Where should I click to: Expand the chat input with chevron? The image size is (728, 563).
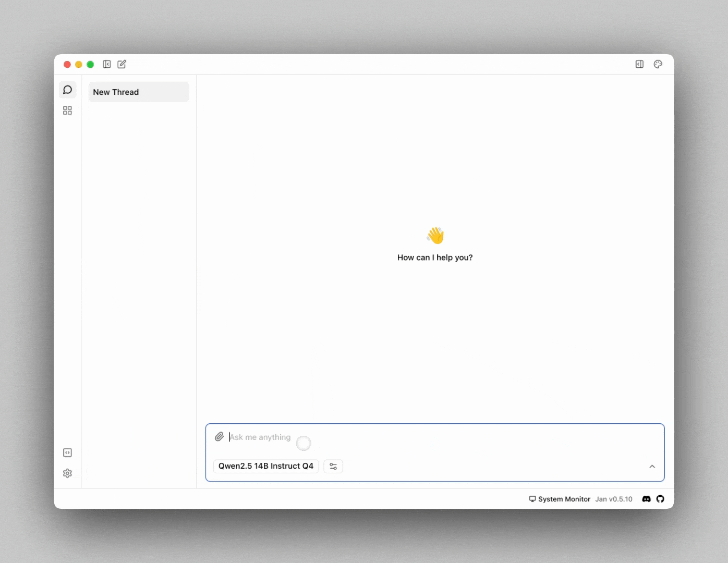click(652, 467)
